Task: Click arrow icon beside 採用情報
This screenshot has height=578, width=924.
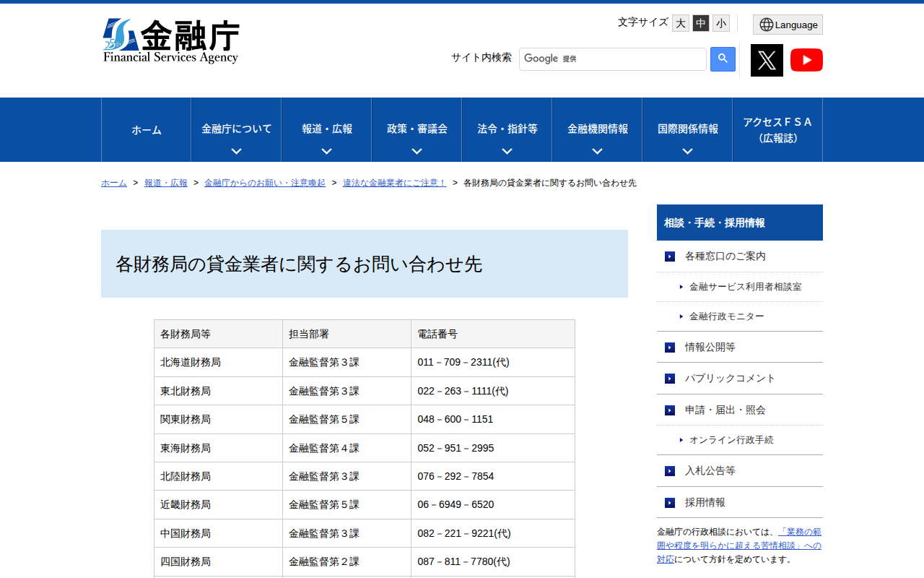Action: pos(670,503)
